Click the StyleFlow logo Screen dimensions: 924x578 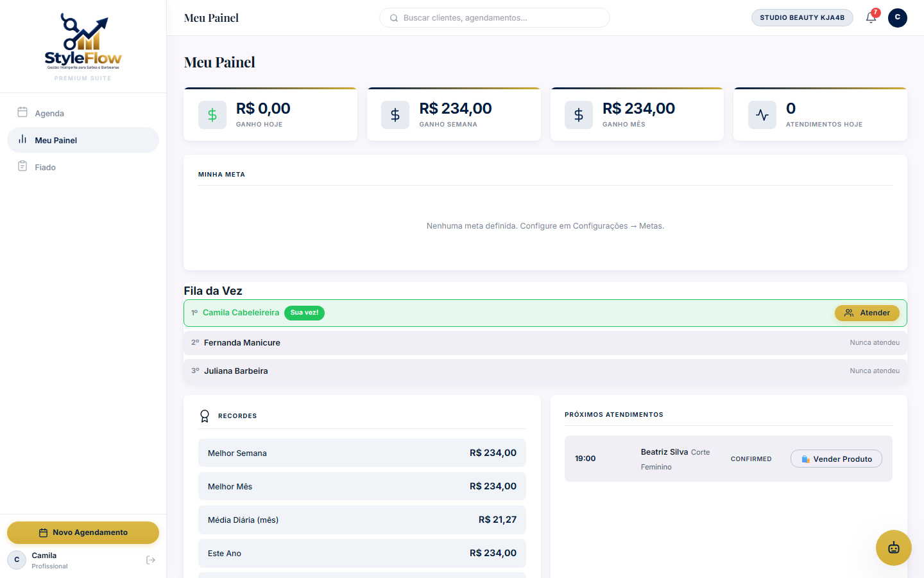click(83, 42)
